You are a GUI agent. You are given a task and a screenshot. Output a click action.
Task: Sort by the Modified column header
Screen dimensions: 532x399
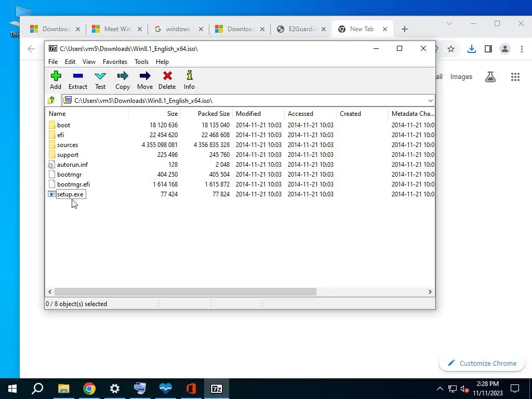point(259,114)
